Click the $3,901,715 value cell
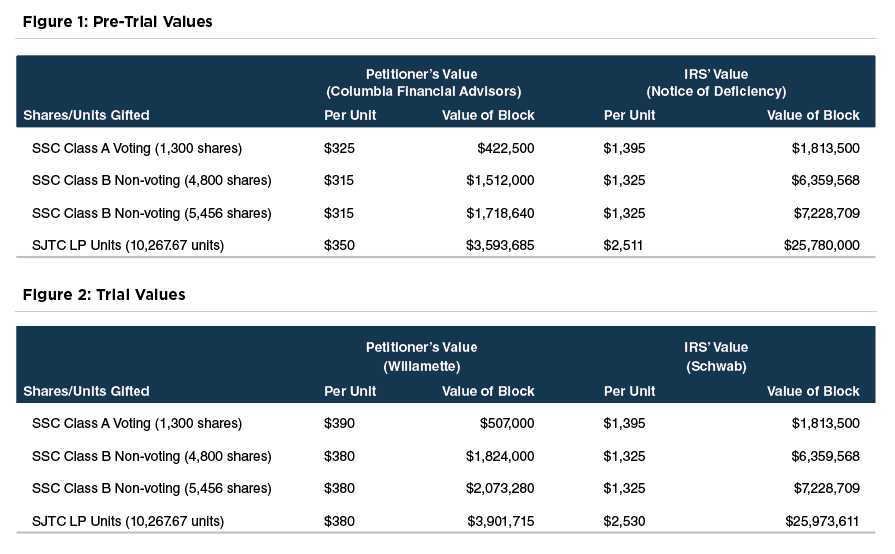 pyautogui.click(x=500, y=521)
